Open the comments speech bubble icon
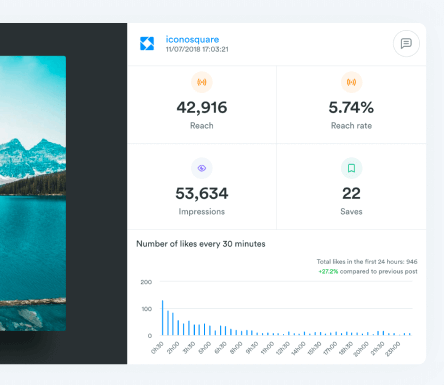 (406, 43)
